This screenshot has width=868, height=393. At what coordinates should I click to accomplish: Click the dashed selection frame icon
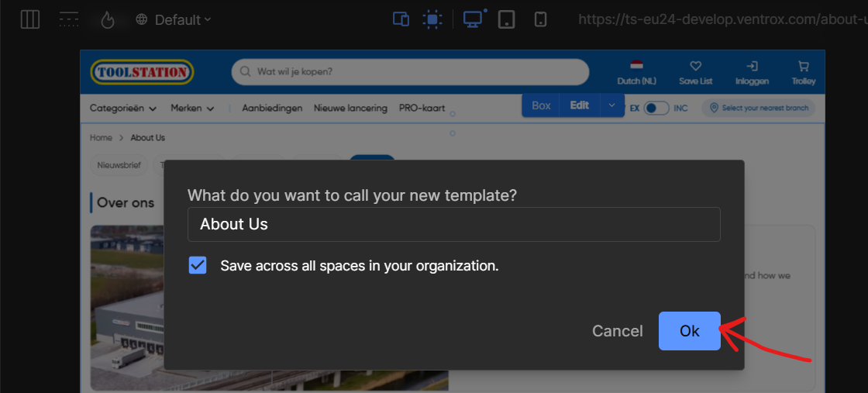pyautogui.click(x=432, y=19)
